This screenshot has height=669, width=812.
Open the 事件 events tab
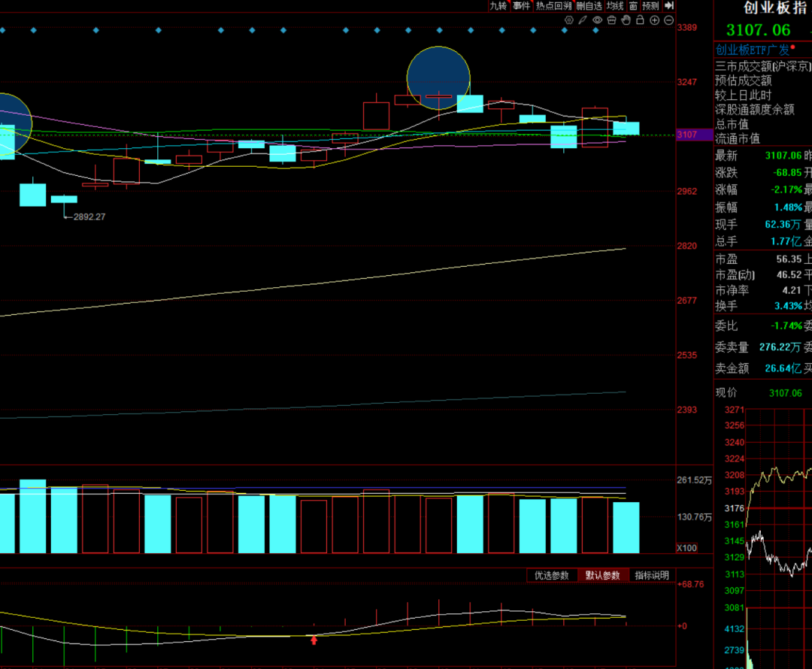click(x=522, y=5)
